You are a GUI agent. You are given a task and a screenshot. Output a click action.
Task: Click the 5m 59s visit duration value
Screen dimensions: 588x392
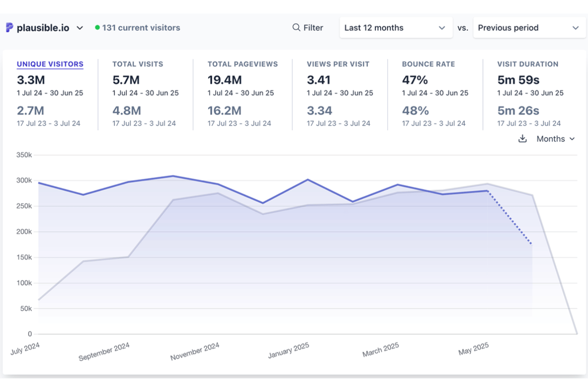[x=518, y=80]
